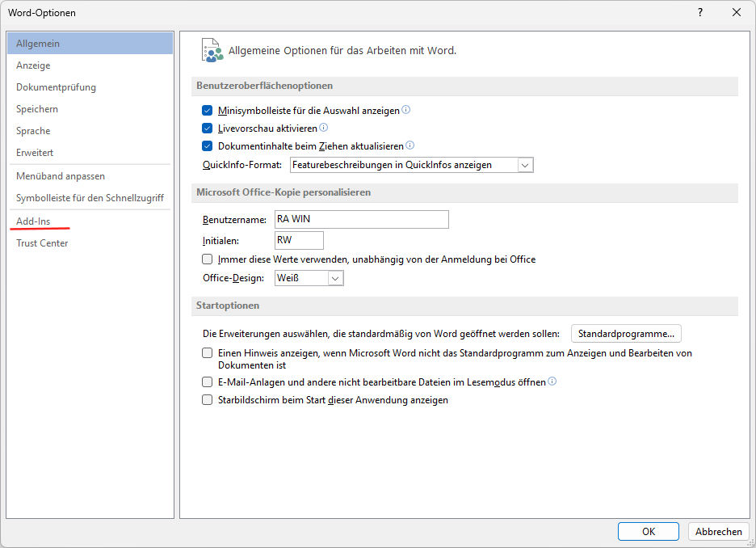Disable Minisymbolleiste für die Auswahl anzeigen
The width and height of the screenshot is (756, 548).
(208, 111)
